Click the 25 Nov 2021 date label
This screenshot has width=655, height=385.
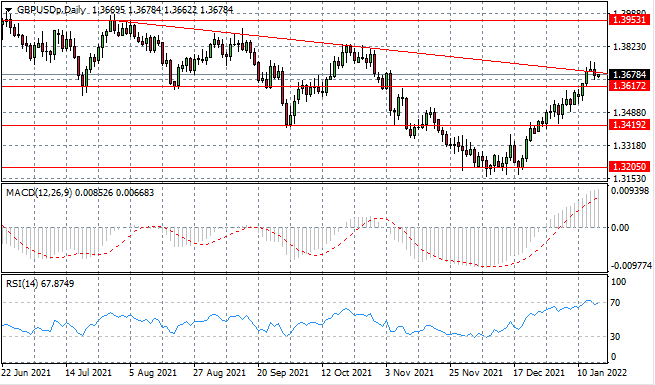tap(476, 372)
